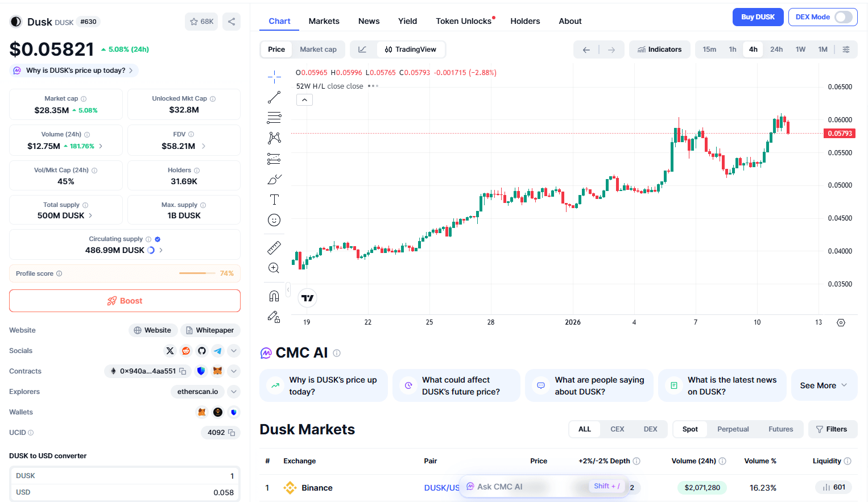Screen dimensions: 868x502
Task: Select the trend line drawing tool
Action: 274,97
